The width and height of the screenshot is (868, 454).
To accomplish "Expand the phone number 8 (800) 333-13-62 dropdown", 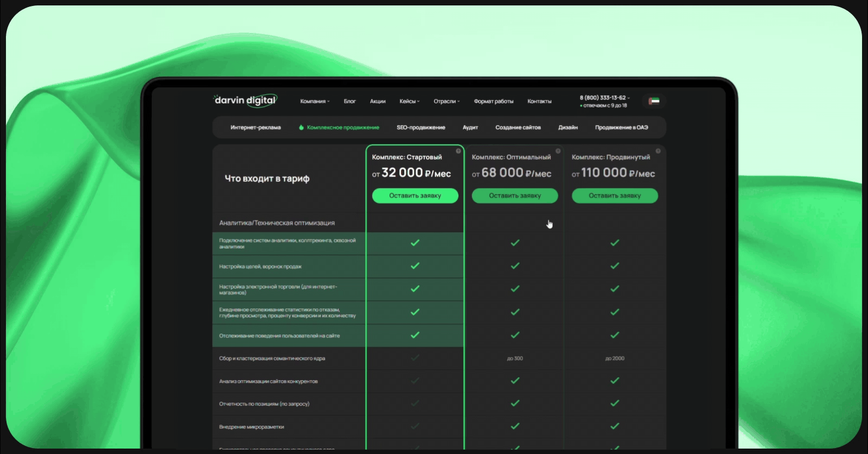I will coord(605,98).
